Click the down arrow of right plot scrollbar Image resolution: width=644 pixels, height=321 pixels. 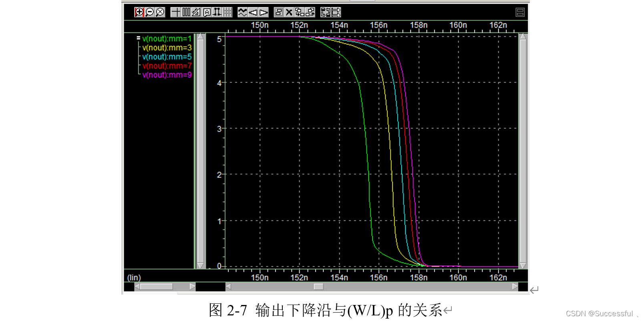[x=523, y=265]
